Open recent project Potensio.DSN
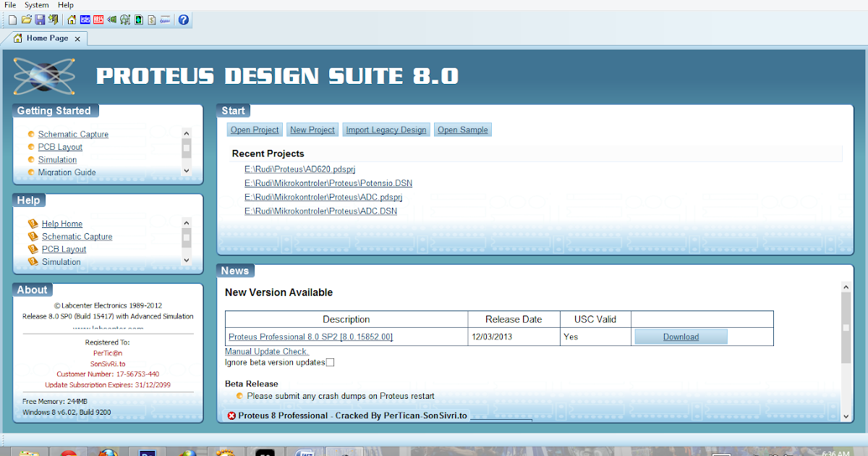The height and width of the screenshot is (456, 868). click(x=328, y=183)
